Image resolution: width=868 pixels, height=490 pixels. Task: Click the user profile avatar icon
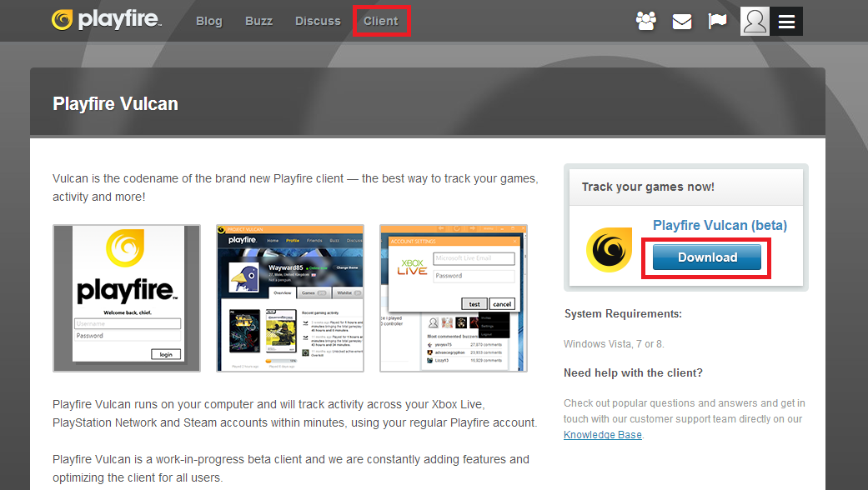pos(755,22)
